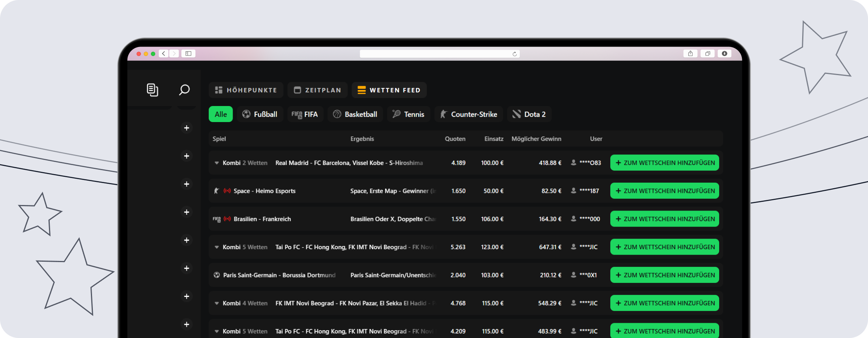Click the Ergebnis column header
The height and width of the screenshot is (338, 868).
click(362, 139)
